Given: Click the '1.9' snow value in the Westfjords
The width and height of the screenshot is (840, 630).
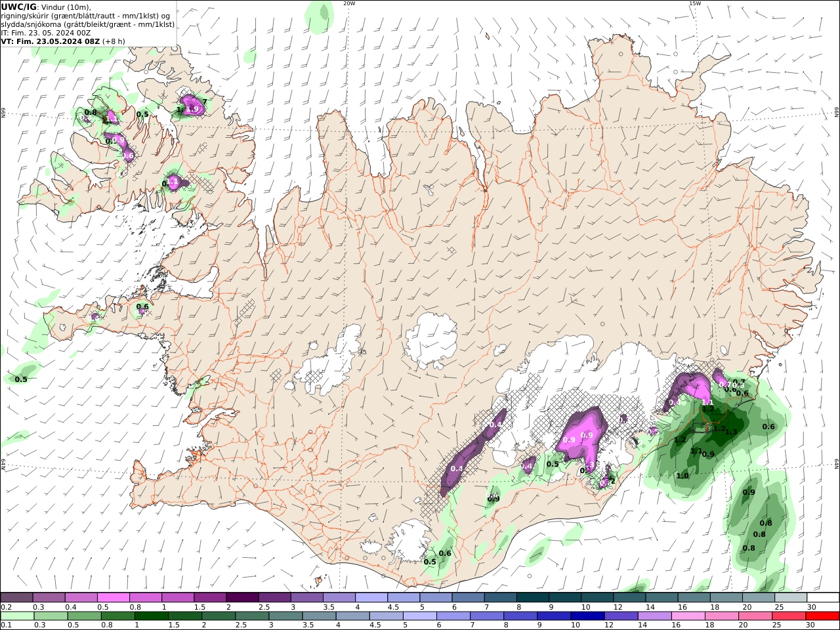Looking at the screenshot, I should coord(192,109).
